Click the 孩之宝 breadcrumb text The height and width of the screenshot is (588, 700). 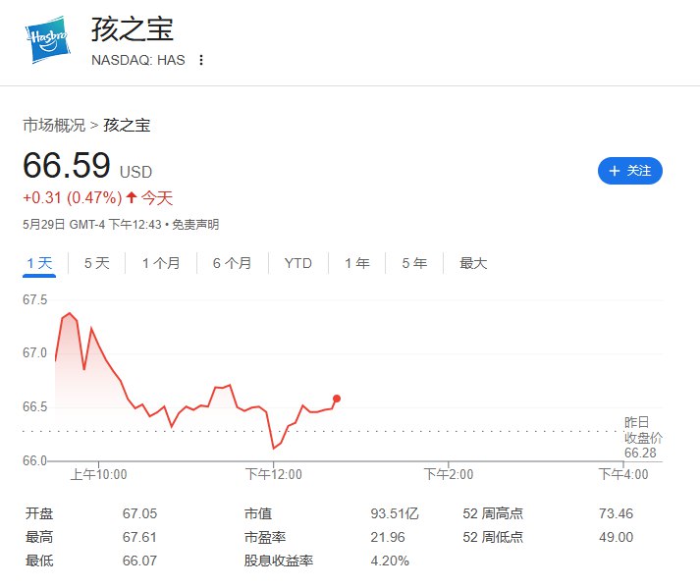point(127,125)
